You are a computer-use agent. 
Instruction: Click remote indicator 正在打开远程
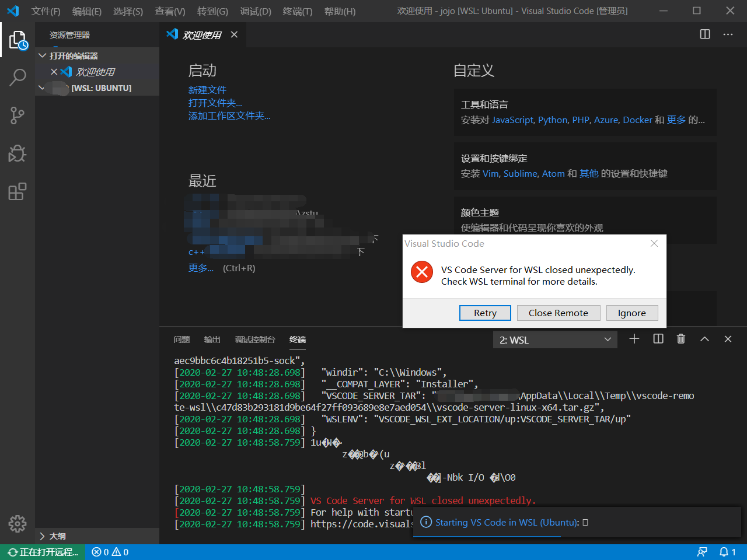[43, 552]
